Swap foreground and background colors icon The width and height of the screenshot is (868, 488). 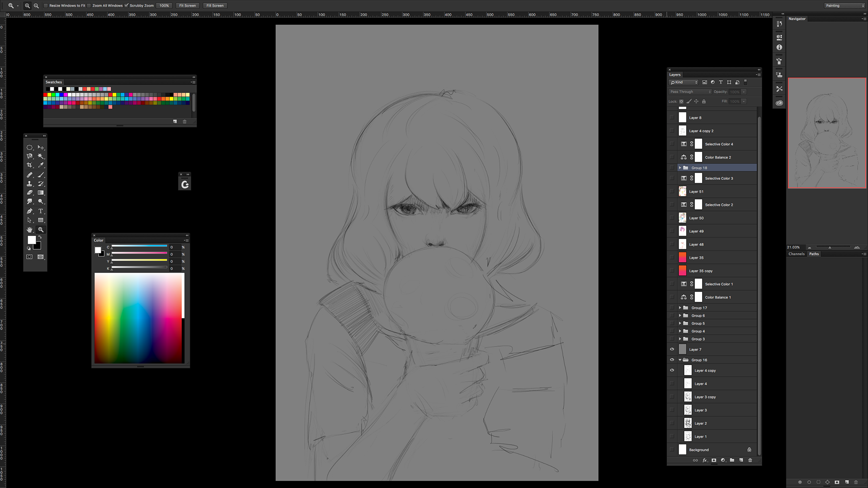[40, 237]
